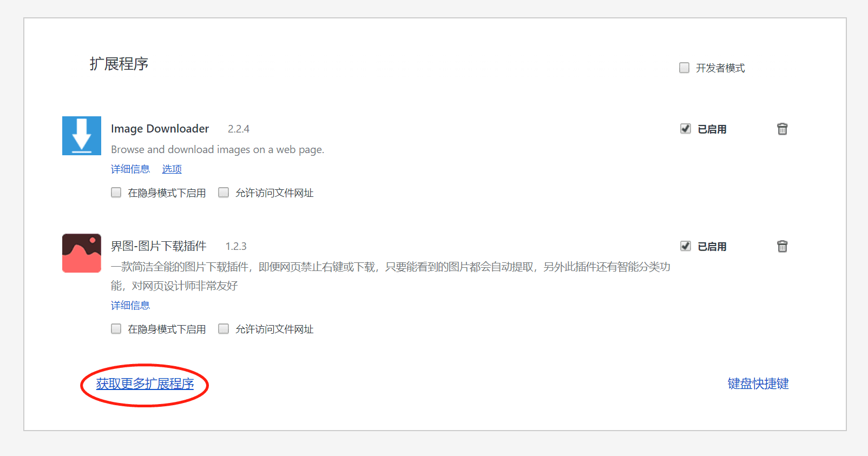Check 允许访问文件网址 for Image Downloader

click(x=223, y=193)
